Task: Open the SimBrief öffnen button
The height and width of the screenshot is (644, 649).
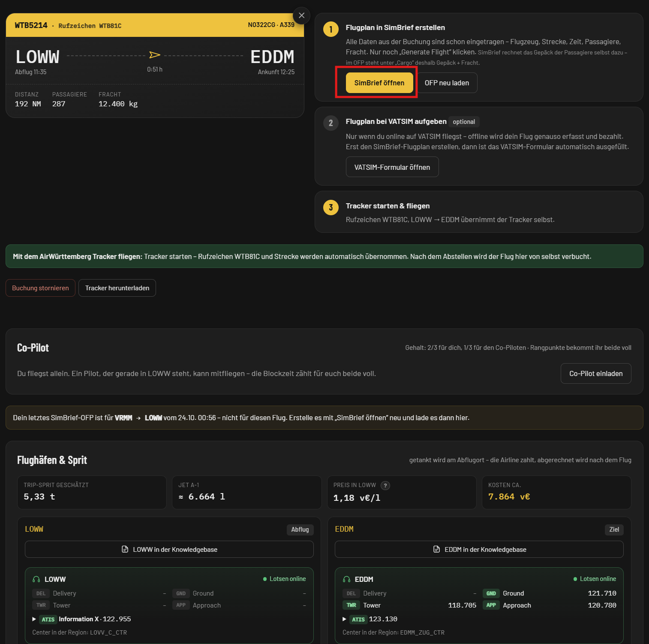Action: click(x=379, y=83)
